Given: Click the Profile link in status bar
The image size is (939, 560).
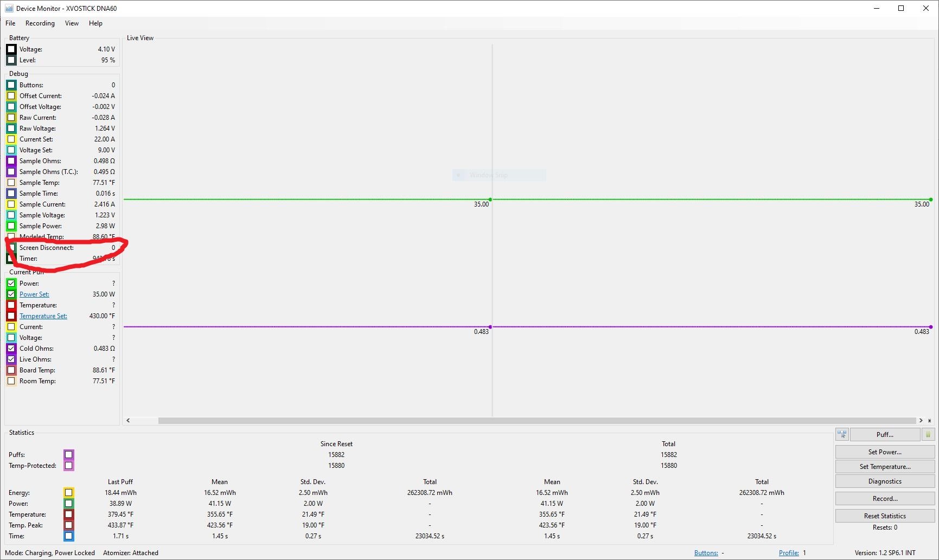Looking at the screenshot, I should pos(788,553).
